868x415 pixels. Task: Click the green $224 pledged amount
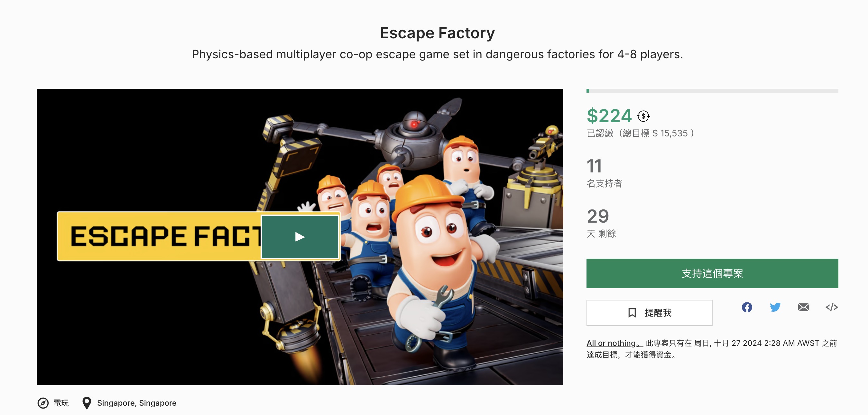(609, 116)
